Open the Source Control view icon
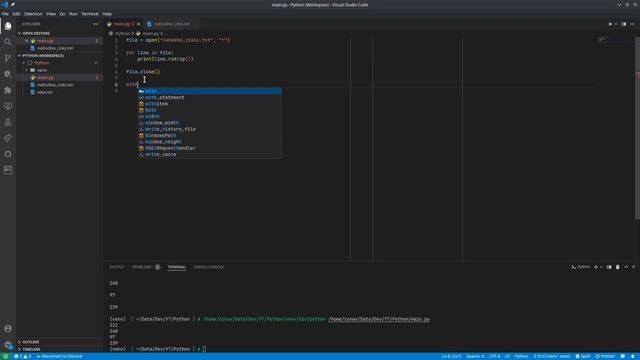 [8, 58]
